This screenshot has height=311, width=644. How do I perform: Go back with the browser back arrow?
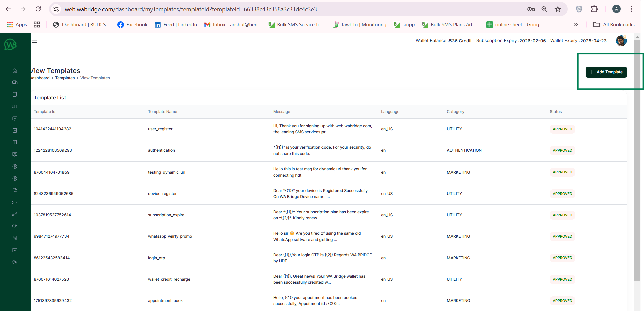8,9
